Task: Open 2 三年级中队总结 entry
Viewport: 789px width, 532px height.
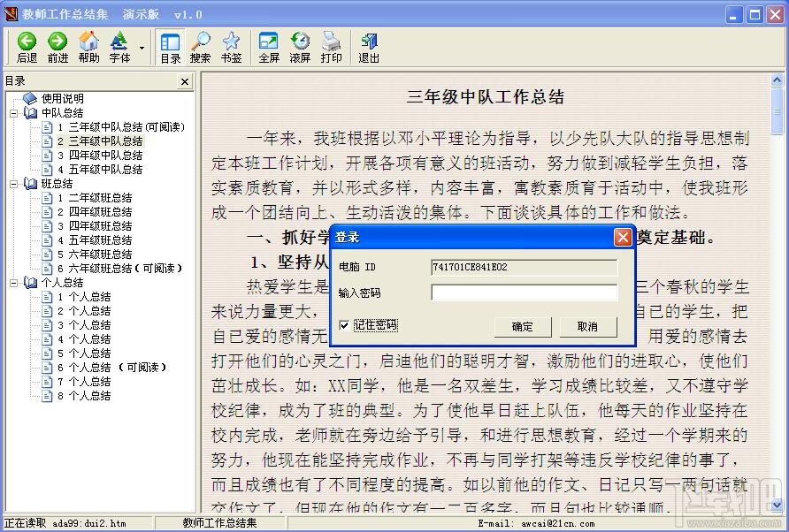Action: click(x=100, y=141)
